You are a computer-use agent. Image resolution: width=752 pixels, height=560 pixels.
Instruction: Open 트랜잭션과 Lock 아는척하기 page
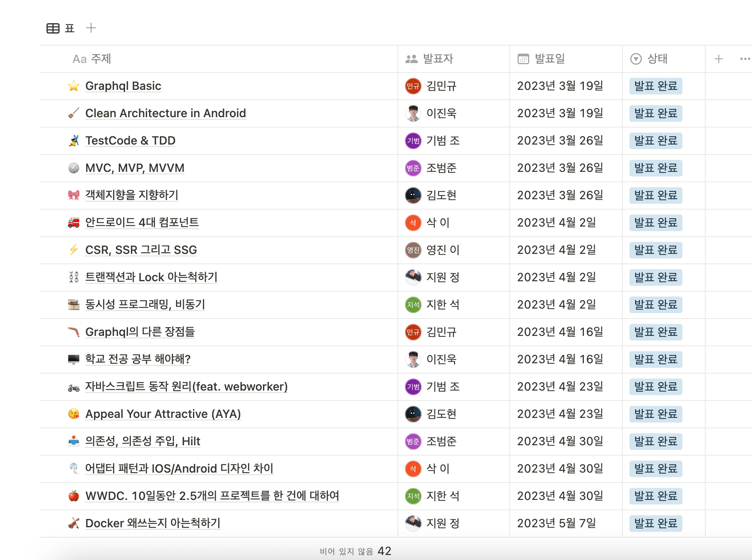click(151, 277)
